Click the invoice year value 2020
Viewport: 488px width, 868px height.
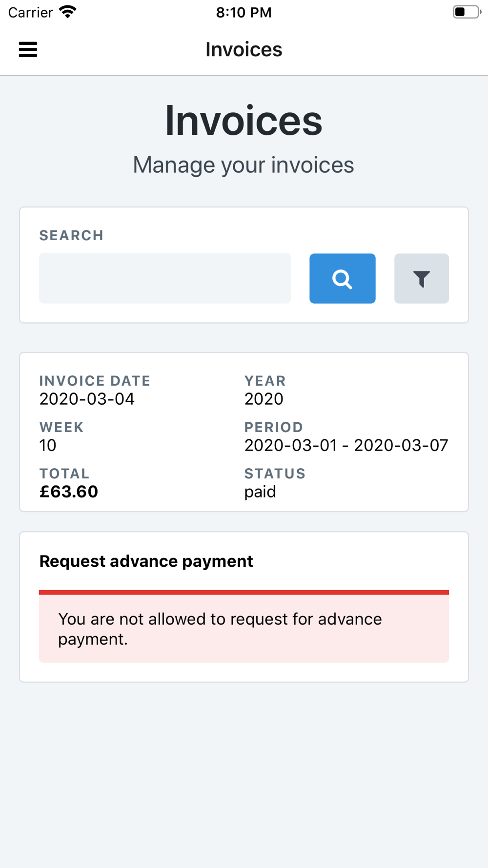point(264,399)
